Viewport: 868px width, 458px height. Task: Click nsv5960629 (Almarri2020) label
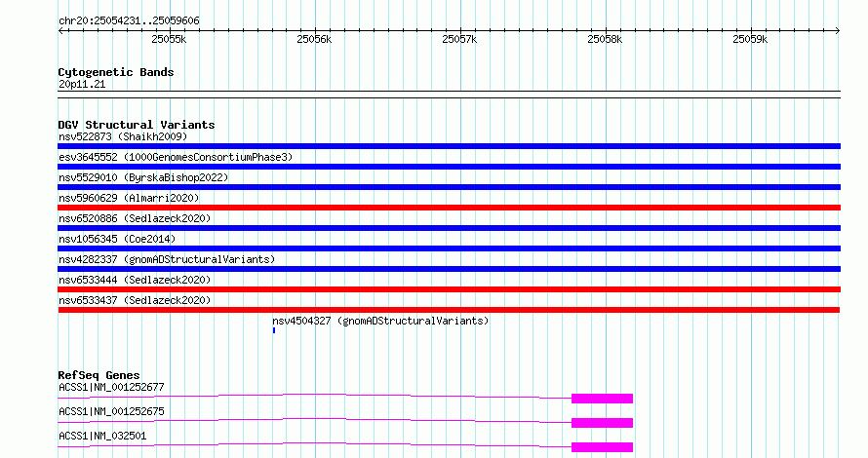(129, 198)
